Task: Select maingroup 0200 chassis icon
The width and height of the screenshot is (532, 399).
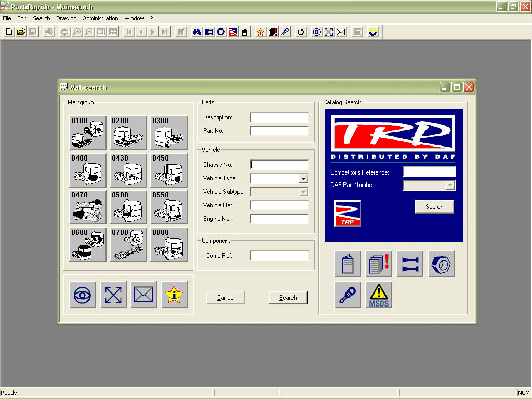Action: click(x=129, y=132)
